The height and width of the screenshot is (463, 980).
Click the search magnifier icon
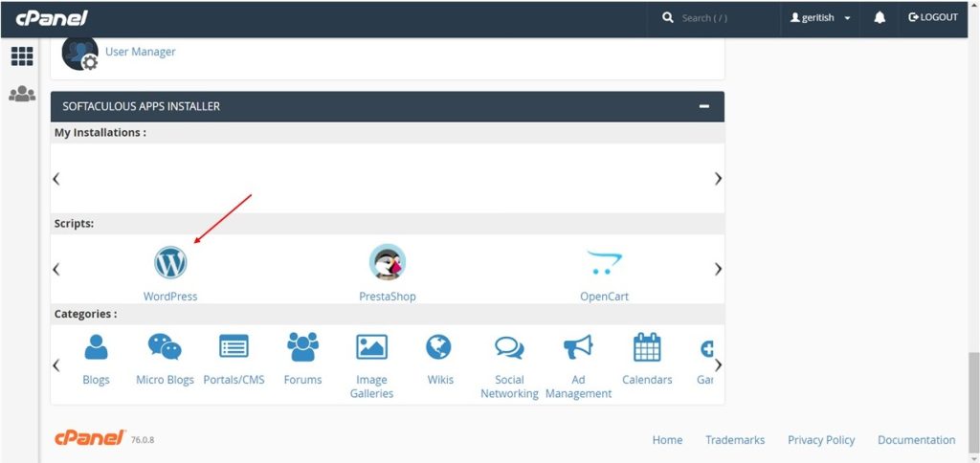pos(668,17)
